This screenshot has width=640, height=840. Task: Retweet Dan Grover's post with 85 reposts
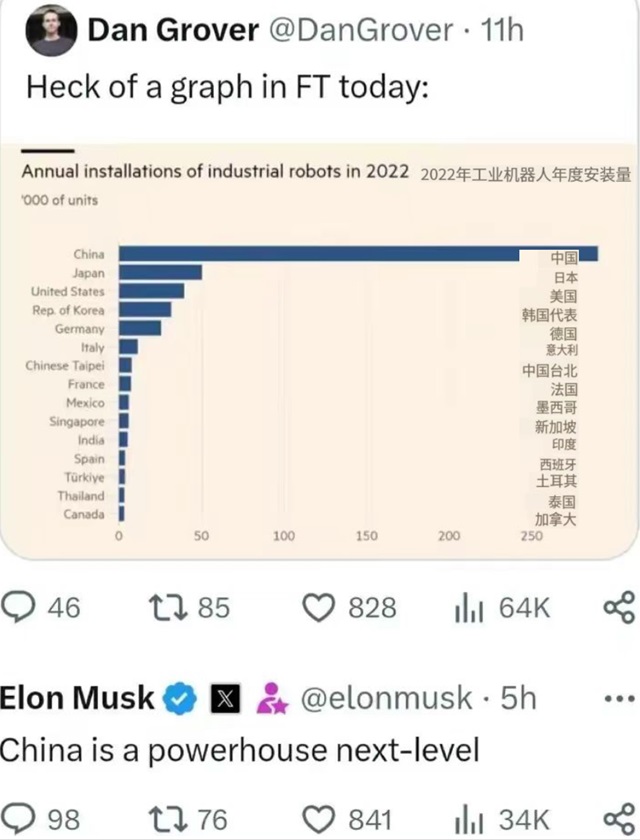[x=168, y=608]
